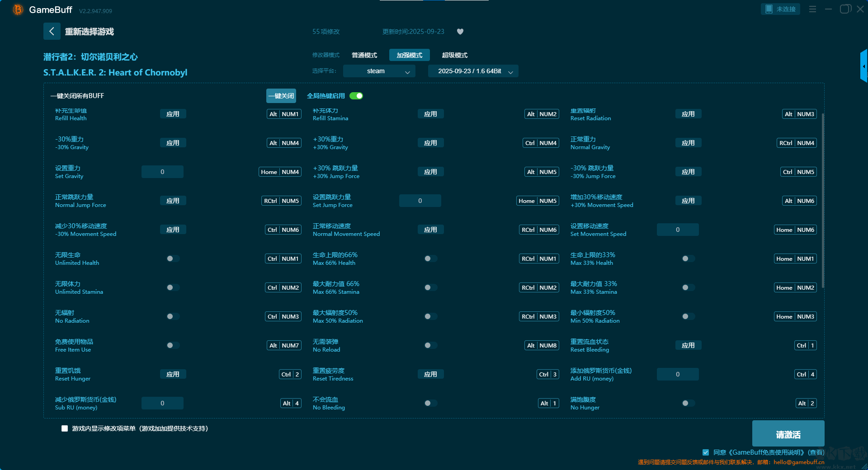Apply -30% Jump Force
Image resolution: width=868 pixels, height=470 pixels.
[x=688, y=172]
